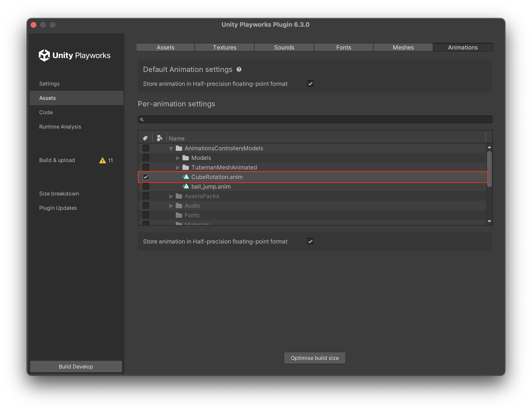
Task: Collapse the AnimationsControllersModels folder
Action: [x=171, y=148]
